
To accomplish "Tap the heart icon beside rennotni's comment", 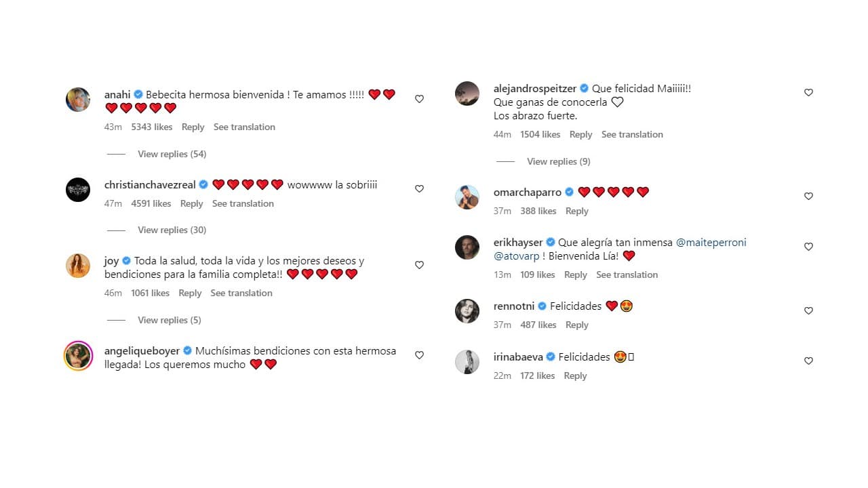I will pos(808,310).
